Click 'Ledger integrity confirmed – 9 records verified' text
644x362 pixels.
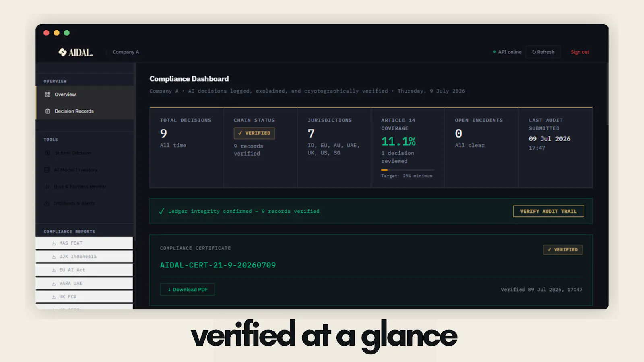pyautogui.click(x=244, y=211)
